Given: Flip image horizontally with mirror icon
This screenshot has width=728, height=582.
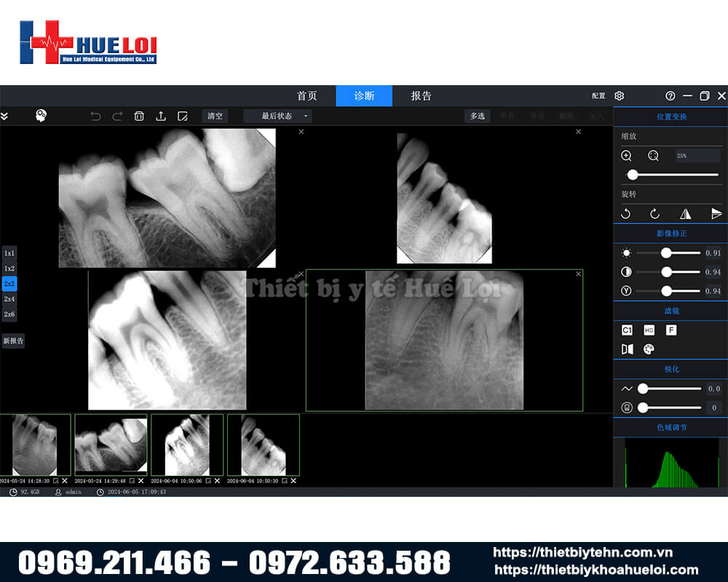Looking at the screenshot, I should (x=685, y=214).
